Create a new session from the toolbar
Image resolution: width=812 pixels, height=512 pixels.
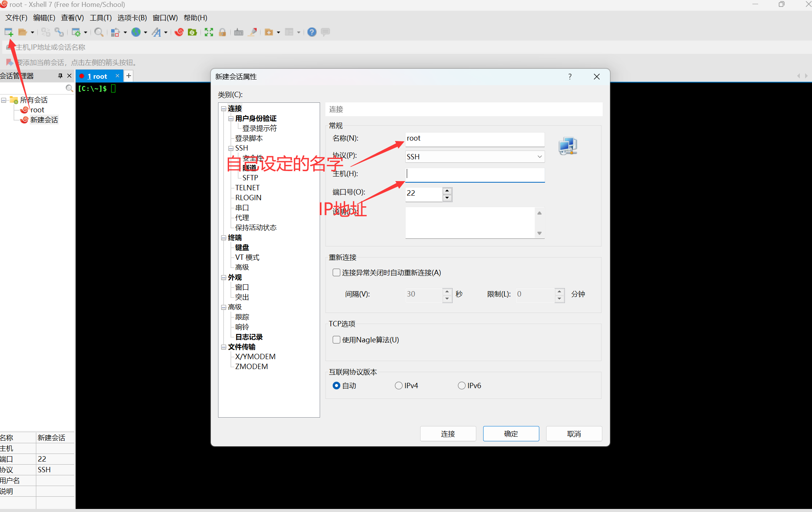(8, 32)
